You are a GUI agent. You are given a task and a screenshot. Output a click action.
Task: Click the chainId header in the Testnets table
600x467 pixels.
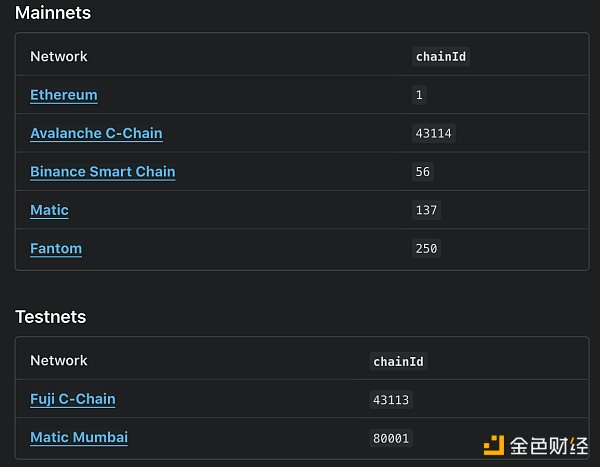399,361
